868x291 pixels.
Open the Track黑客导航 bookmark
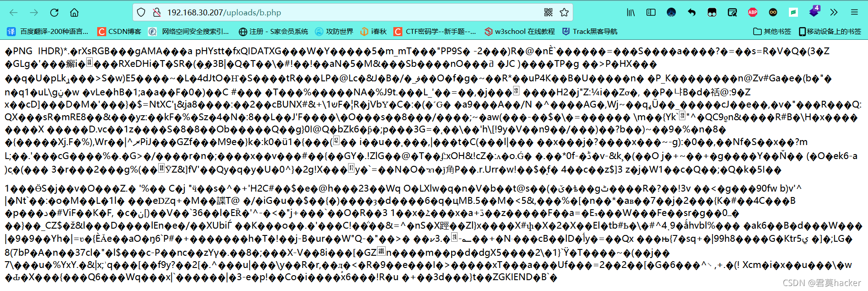click(590, 31)
